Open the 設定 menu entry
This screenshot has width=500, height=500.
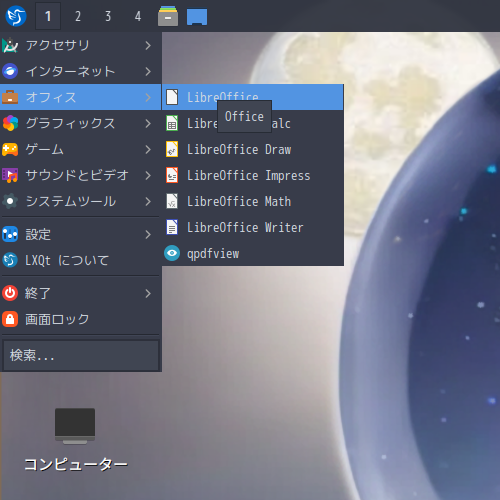(81, 234)
